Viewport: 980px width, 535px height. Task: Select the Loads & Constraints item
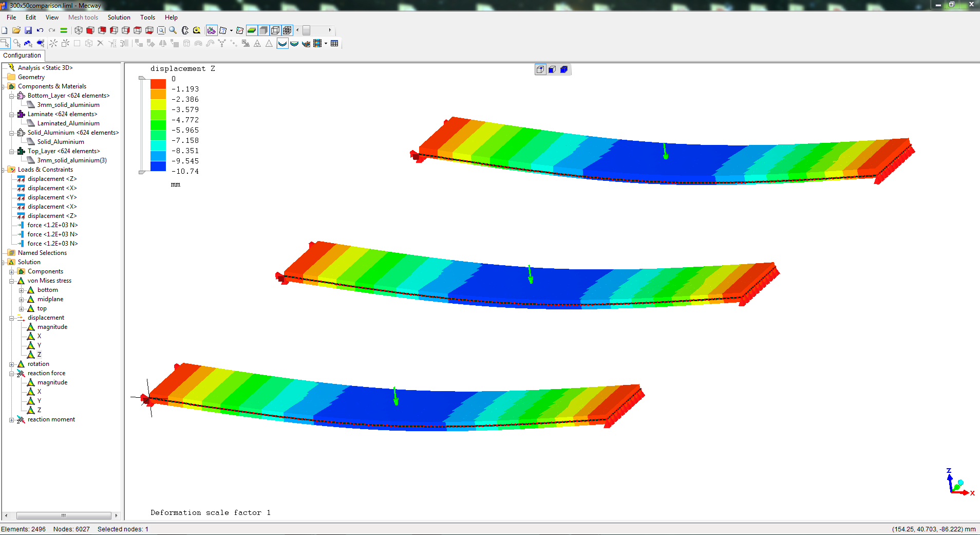pyautogui.click(x=45, y=170)
